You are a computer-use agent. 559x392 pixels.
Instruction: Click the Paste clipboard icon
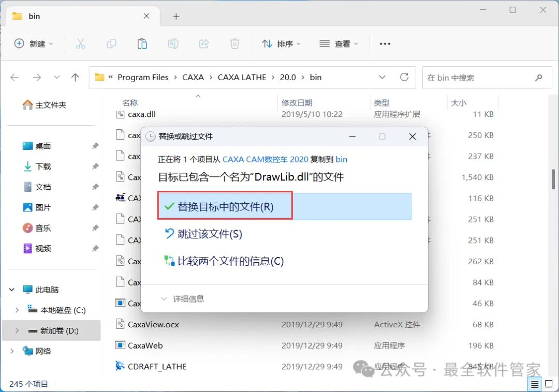point(142,44)
